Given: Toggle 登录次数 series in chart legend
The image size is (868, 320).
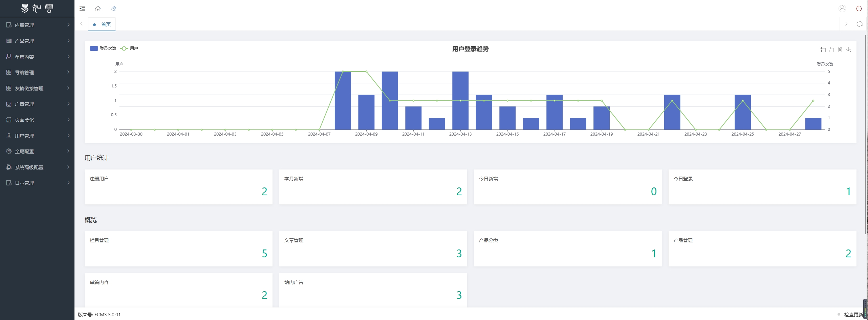Looking at the screenshot, I should (x=103, y=48).
